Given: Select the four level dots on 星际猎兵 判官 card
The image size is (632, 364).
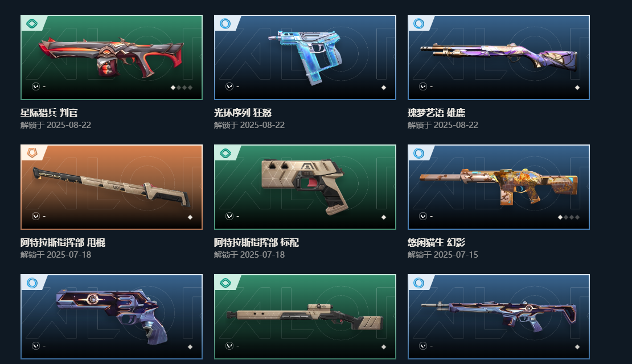Looking at the screenshot, I should 182,88.
